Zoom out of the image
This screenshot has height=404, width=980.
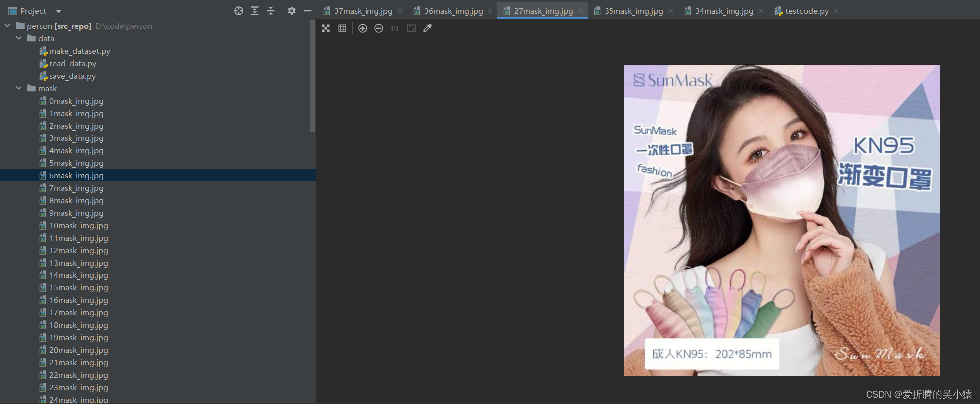(379, 28)
